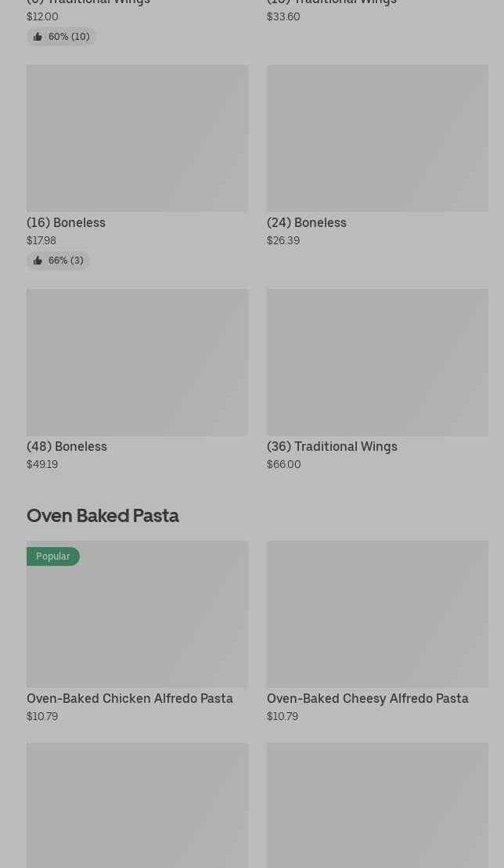The width and height of the screenshot is (504, 868).
Task: Click the green Popular badge
Action: 53,556
